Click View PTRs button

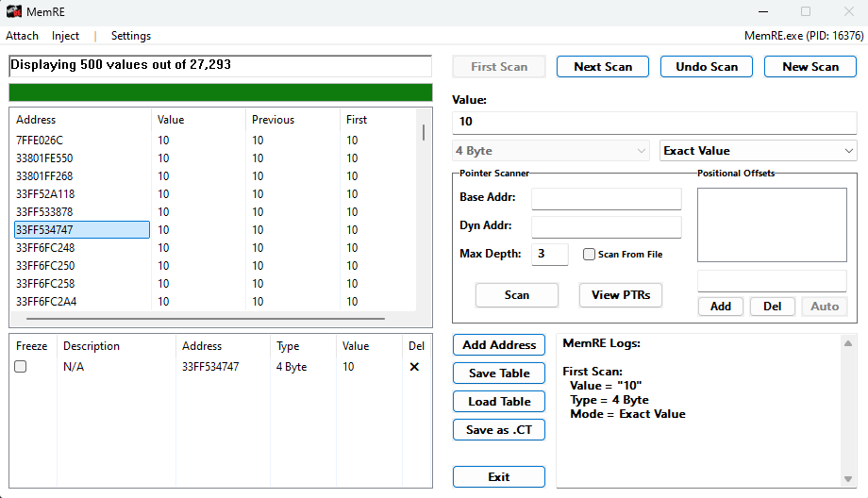(620, 295)
